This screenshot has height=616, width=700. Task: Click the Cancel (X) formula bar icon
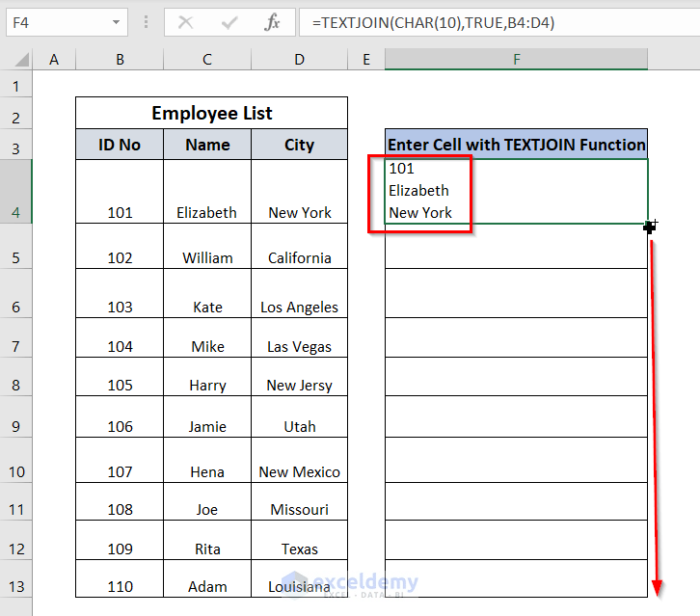(x=185, y=22)
